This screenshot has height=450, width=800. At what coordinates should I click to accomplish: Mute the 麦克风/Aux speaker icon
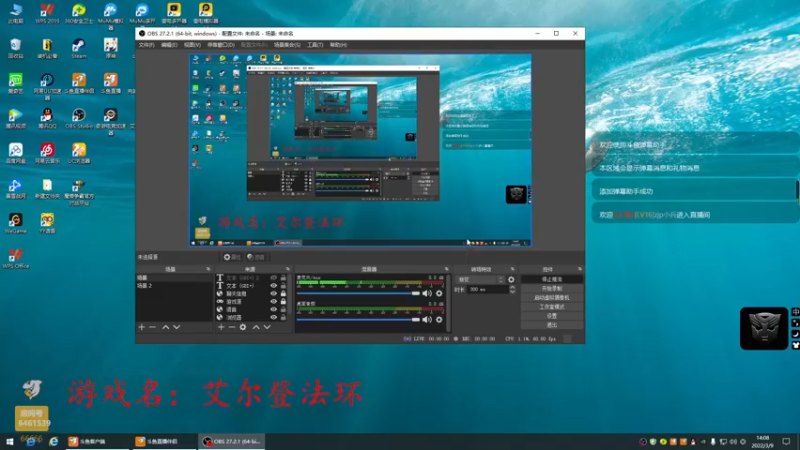point(427,293)
